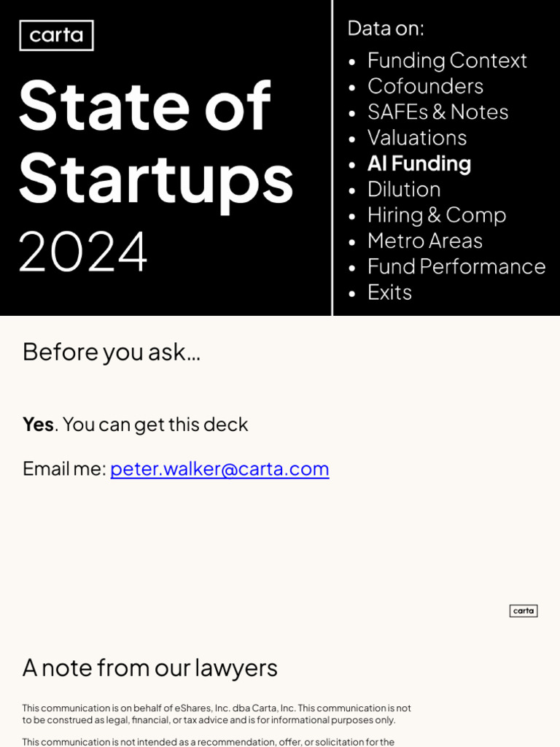Screen dimensions: 560x747
Task: Click the SAFEs & Notes list entry
Action: point(437,112)
